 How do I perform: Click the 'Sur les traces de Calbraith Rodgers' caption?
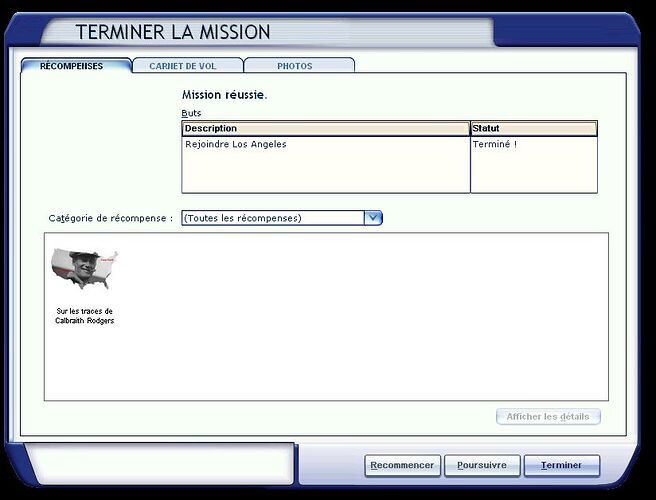pyautogui.click(x=84, y=316)
